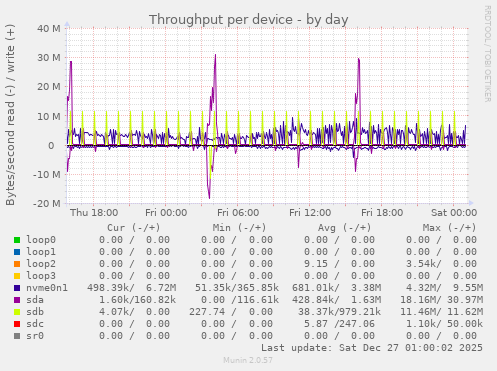This screenshot has height=371, width=497.
Task: Click the 'Max (-/+)' column header
Action: click(x=449, y=228)
